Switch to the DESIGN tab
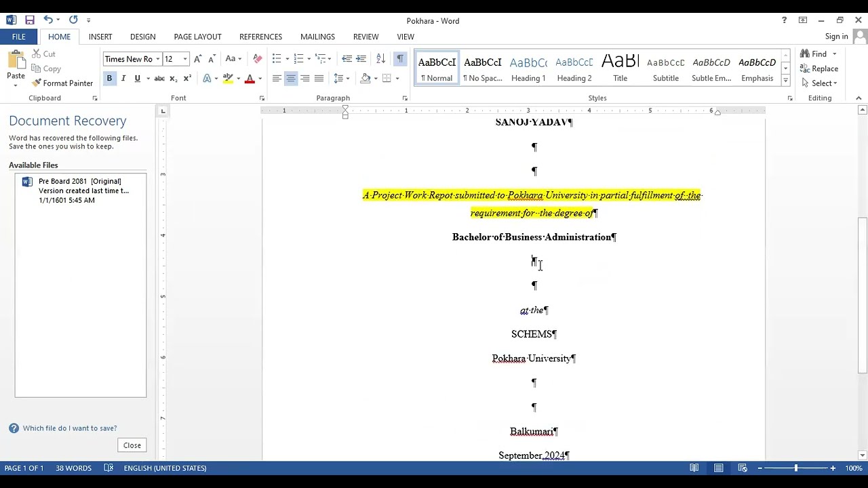Image resolution: width=868 pixels, height=488 pixels. pos(142,37)
